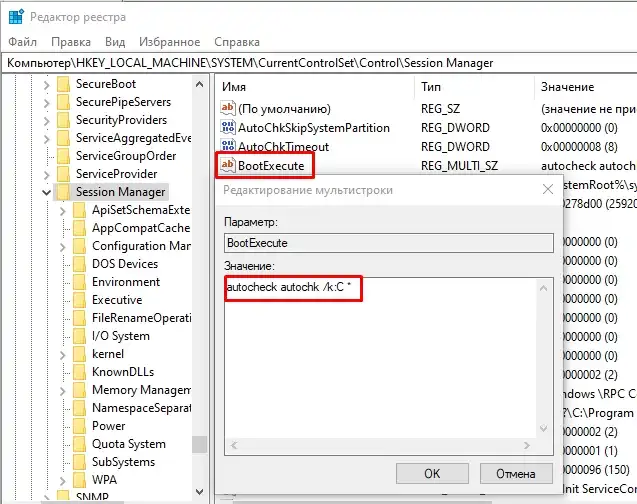637x504 pixels.
Task: Click the Отмена button
Action: 516,474
